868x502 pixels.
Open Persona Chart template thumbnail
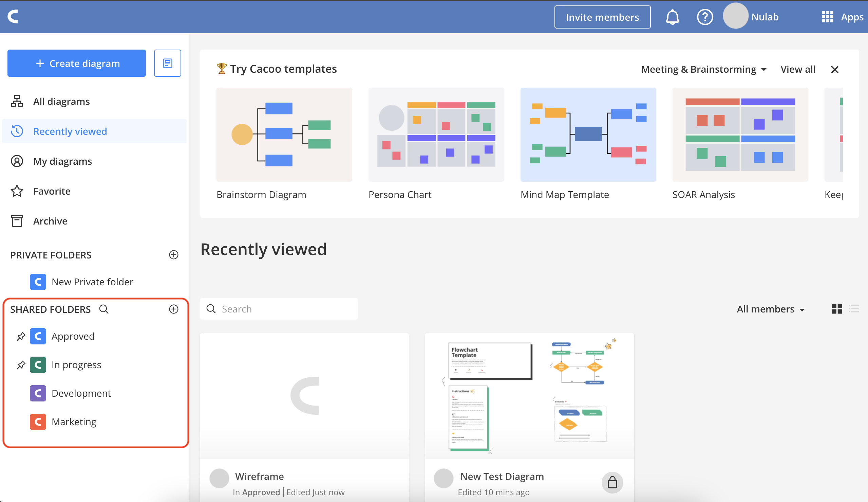click(x=436, y=135)
